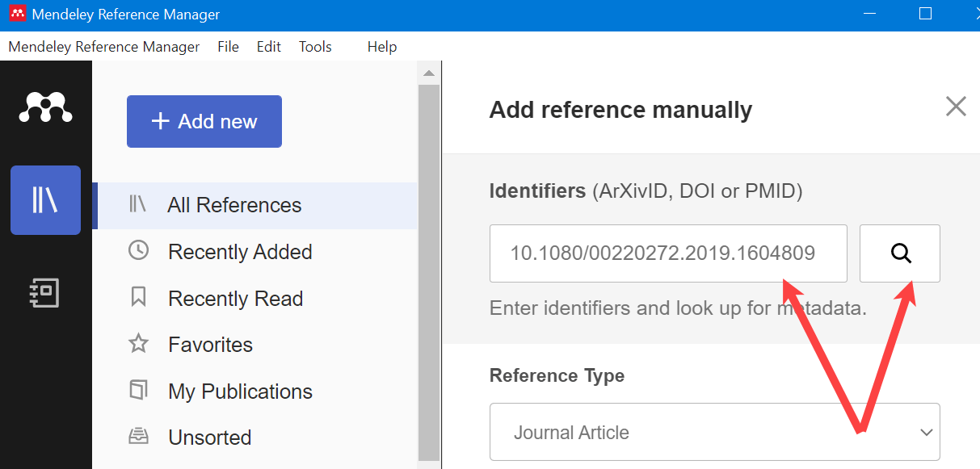
Task: Maximize the Mendeley window
Action: [926, 14]
